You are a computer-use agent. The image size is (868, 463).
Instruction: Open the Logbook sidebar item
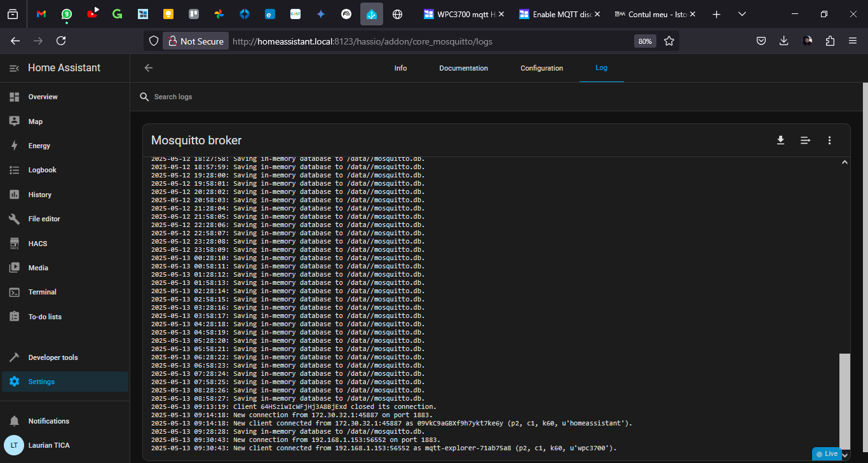pyautogui.click(x=42, y=170)
